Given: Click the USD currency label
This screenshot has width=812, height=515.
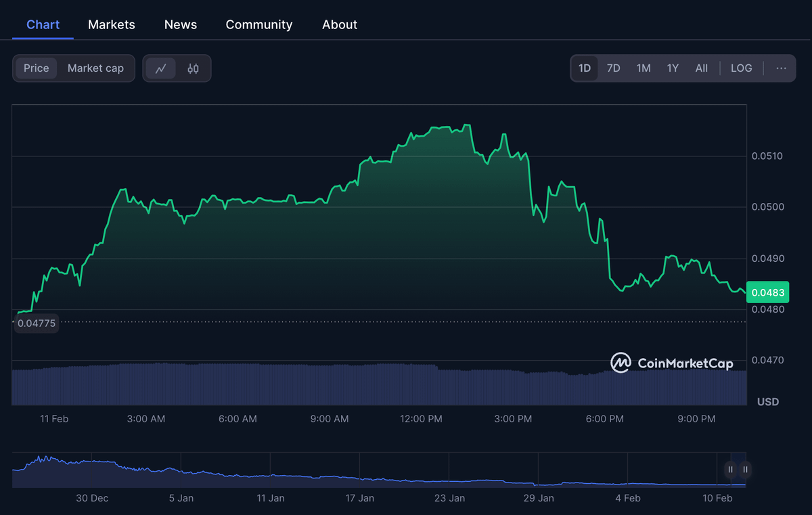Looking at the screenshot, I should [768, 402].
